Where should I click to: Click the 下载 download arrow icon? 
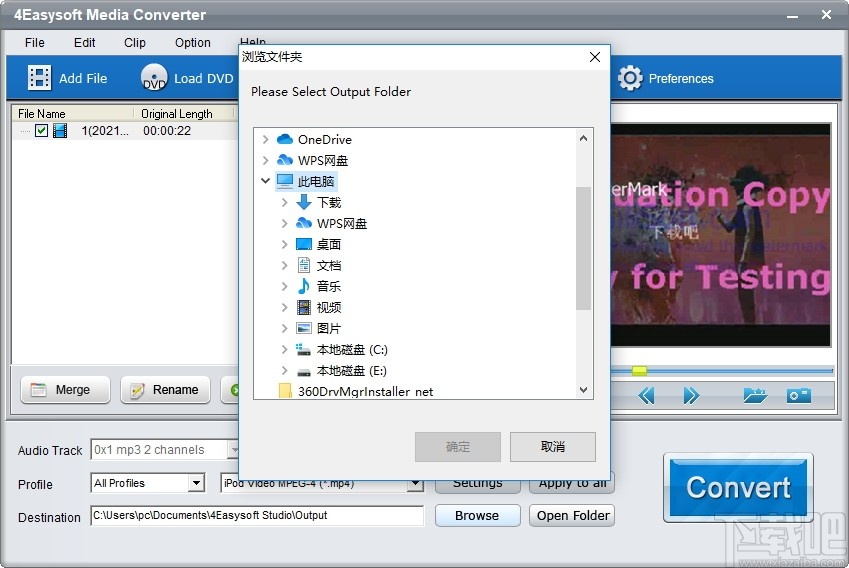[x=304, y=202]
